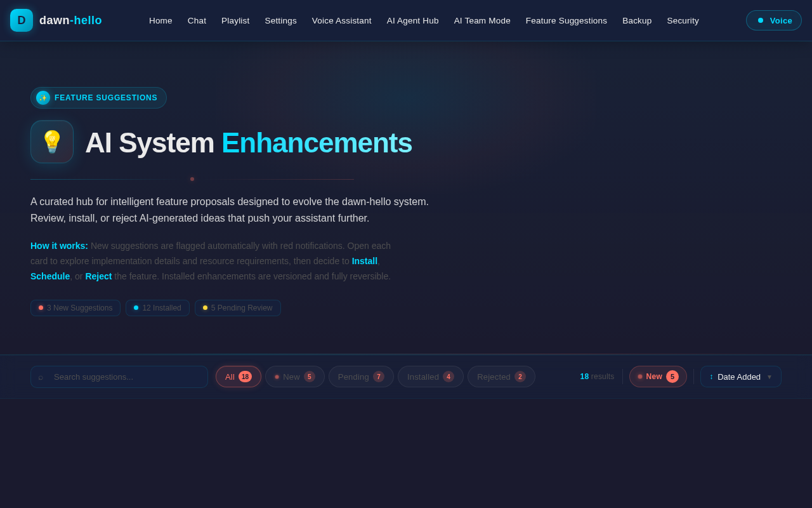This screenshot has height=508, width=812.
Task: Show Installed suggestions tab
Action: [x=431, y=377]
